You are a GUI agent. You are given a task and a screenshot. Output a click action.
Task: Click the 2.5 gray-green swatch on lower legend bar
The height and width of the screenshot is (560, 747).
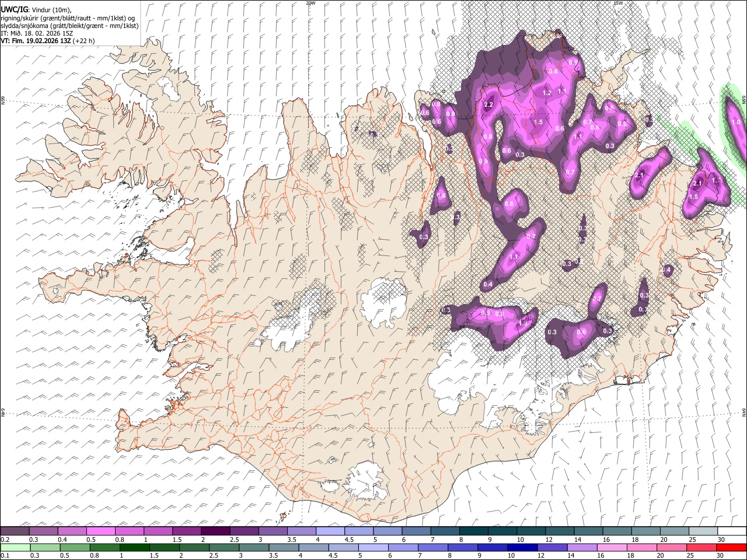(224, 547)
